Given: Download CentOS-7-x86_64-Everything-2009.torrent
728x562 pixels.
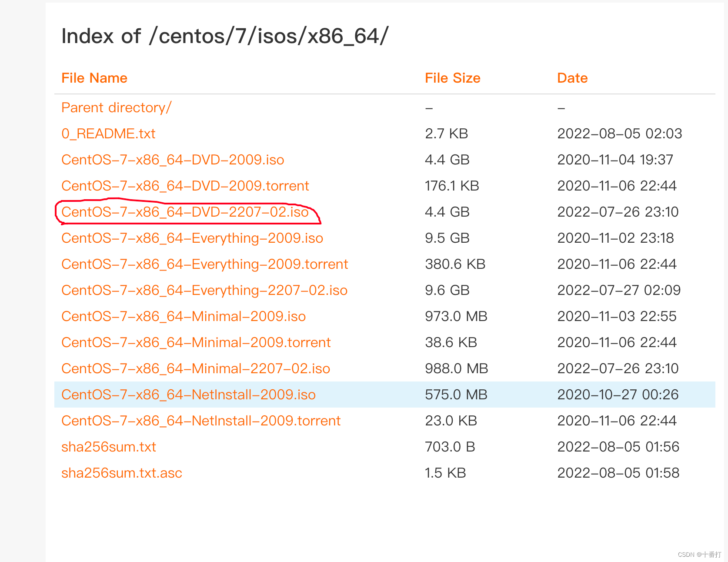Looking at the screenshot, I should (x=205, y=264).
